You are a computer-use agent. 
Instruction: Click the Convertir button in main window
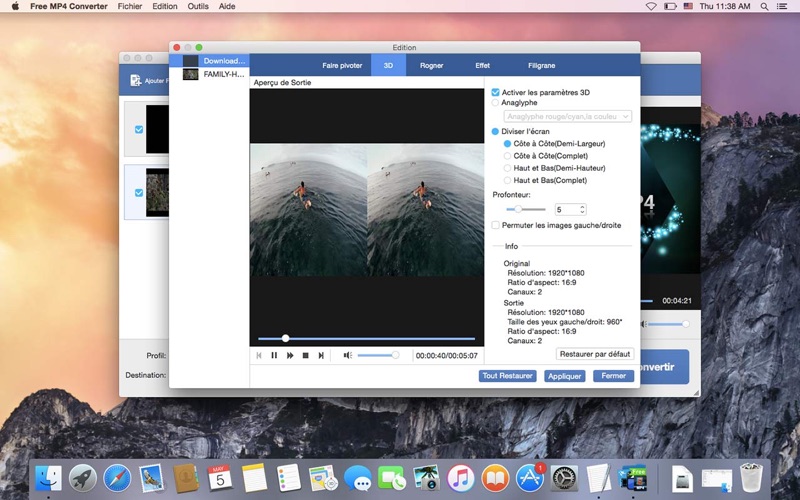[x=664, y=367]
